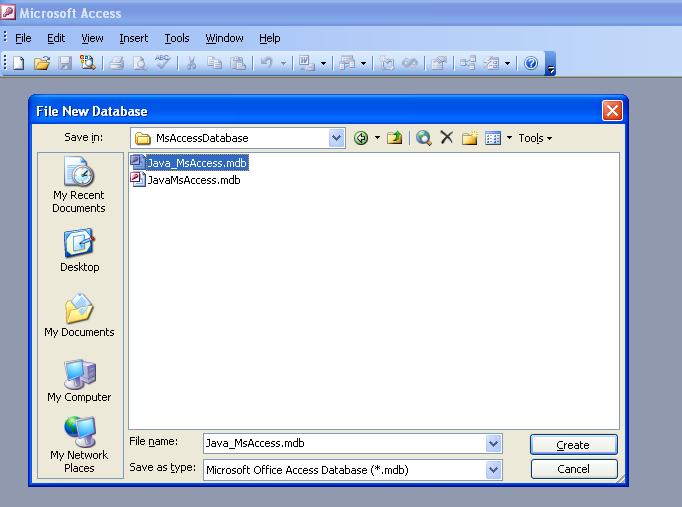Open the New Object dropdown arrow
Viewport: 682px width, 507px height.
507,63
